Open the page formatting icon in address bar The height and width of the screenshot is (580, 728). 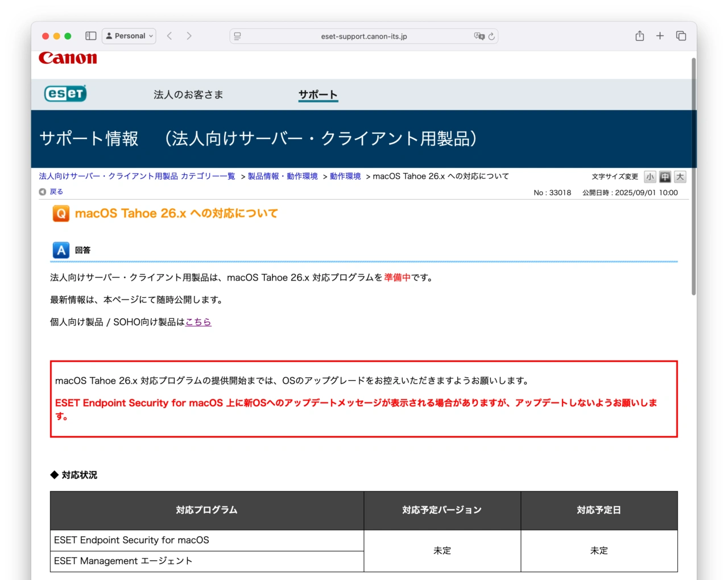(237, 36)
